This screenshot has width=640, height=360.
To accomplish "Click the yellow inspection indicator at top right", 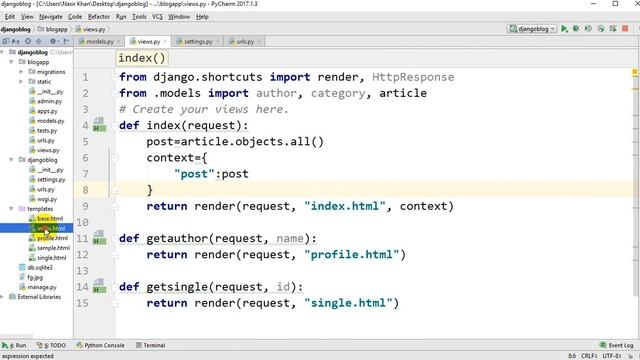I will click(635, 72).
